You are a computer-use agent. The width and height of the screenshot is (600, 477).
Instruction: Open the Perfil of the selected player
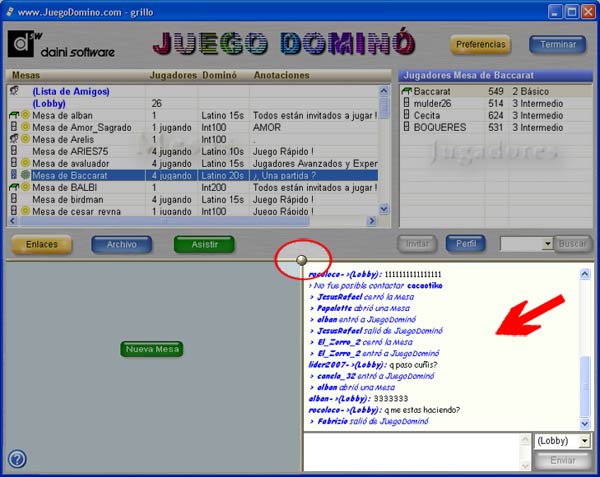465,243
